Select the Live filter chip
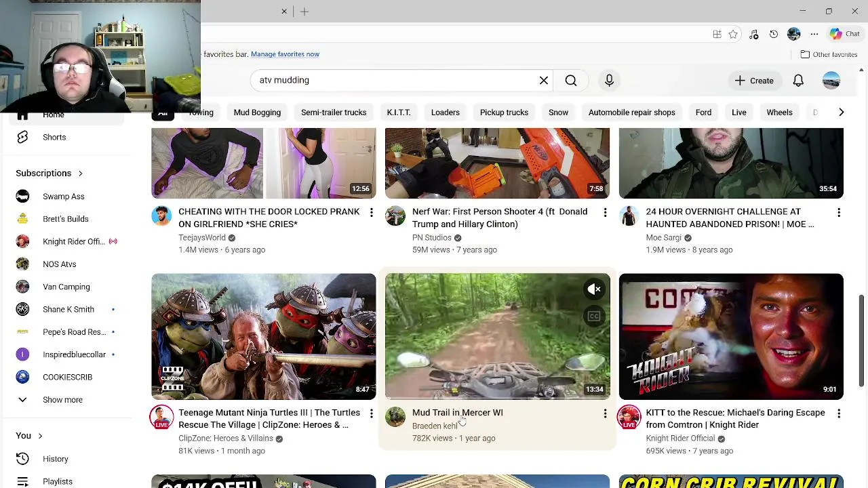Screen dimensions: 868x488 pos(739,113)
